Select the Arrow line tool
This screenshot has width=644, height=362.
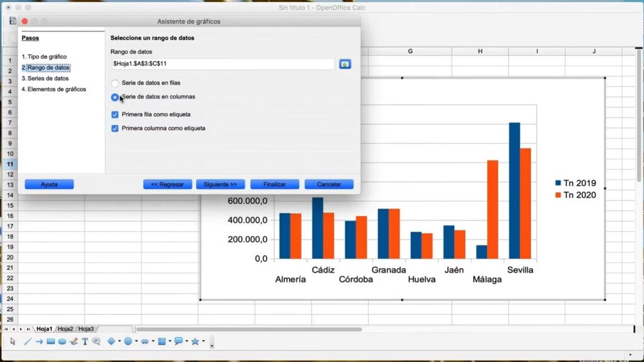point(39,341)
